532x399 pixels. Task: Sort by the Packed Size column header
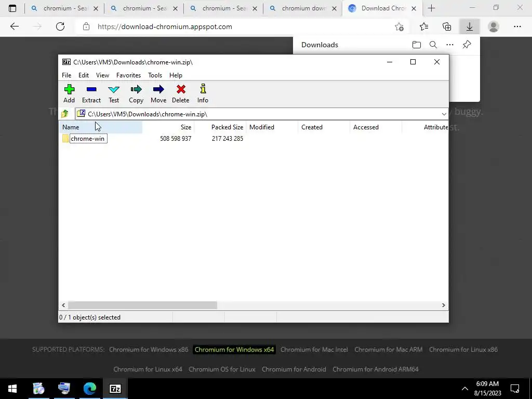[220, 127]
